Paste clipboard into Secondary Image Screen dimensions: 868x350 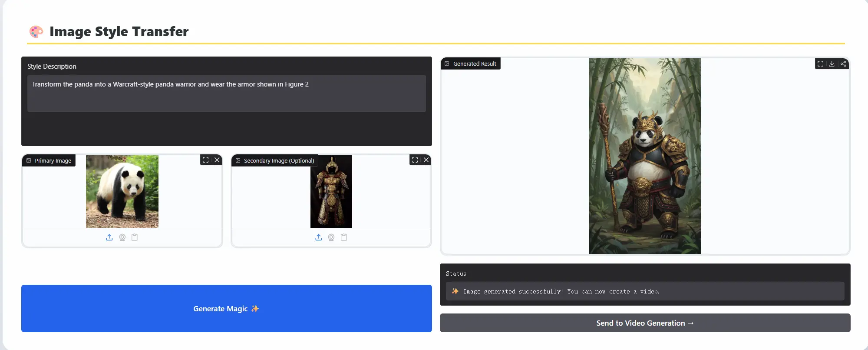point(344,237)
